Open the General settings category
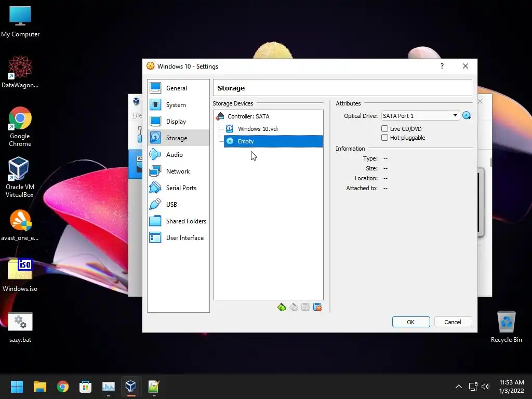Viewport: 532px width, 399px height. 179,88
